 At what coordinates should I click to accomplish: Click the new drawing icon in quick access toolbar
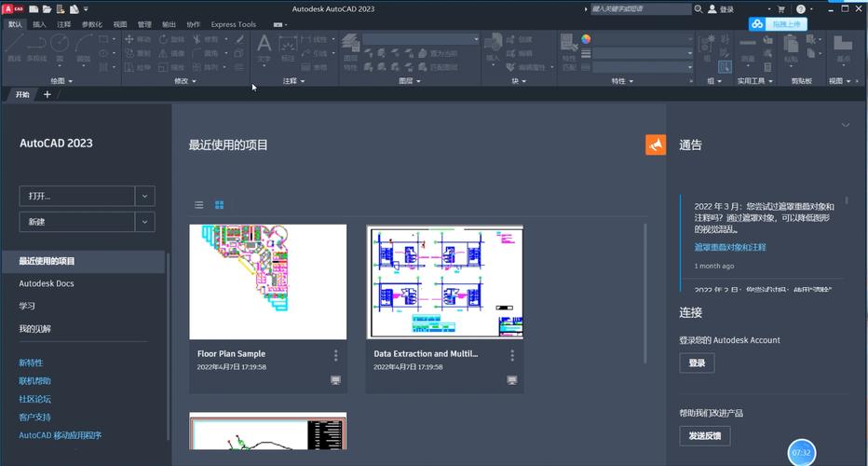(34, 8)
